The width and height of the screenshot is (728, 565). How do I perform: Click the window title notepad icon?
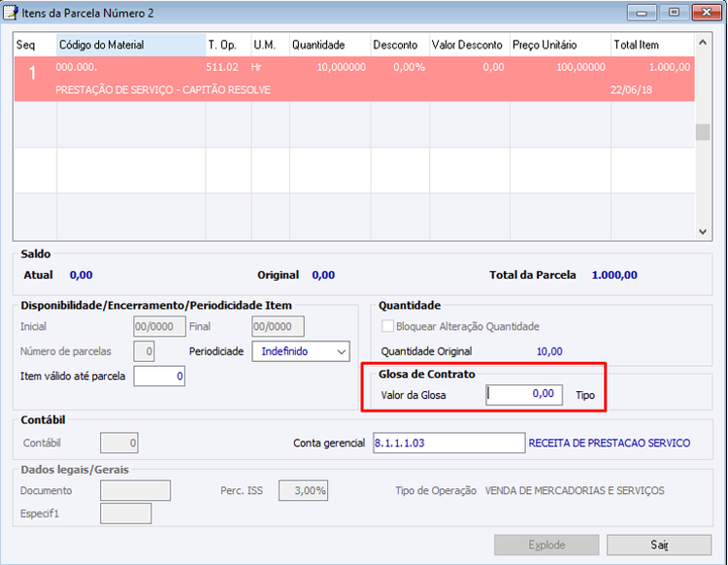pyautogui.click(x=11, y=13)
